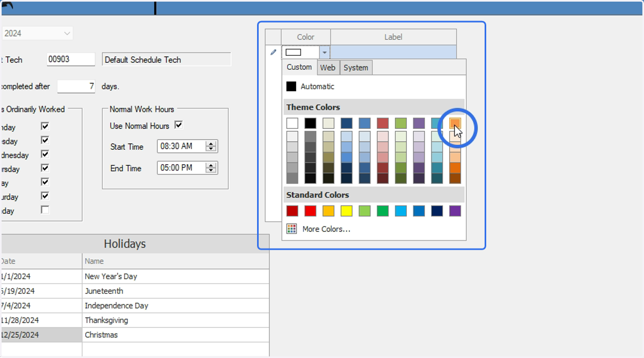Open the Color cell dropdown arrow

click(325, 53)
